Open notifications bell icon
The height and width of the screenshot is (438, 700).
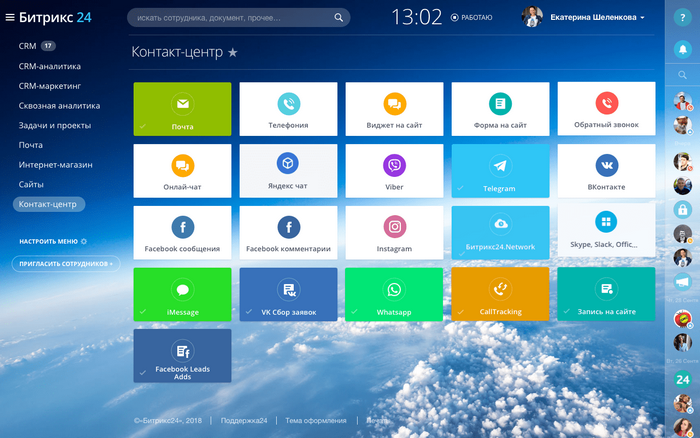(682, 49)
